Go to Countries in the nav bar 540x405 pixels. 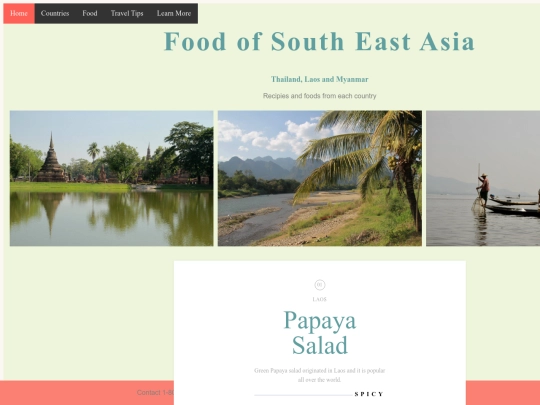(55, 13)
